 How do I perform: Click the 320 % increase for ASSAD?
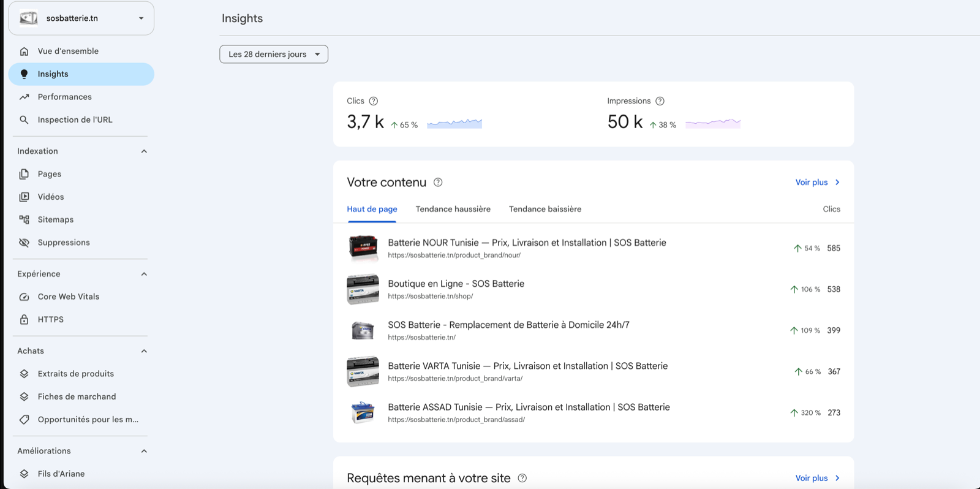pyautogui.click(x=805, y=413)
